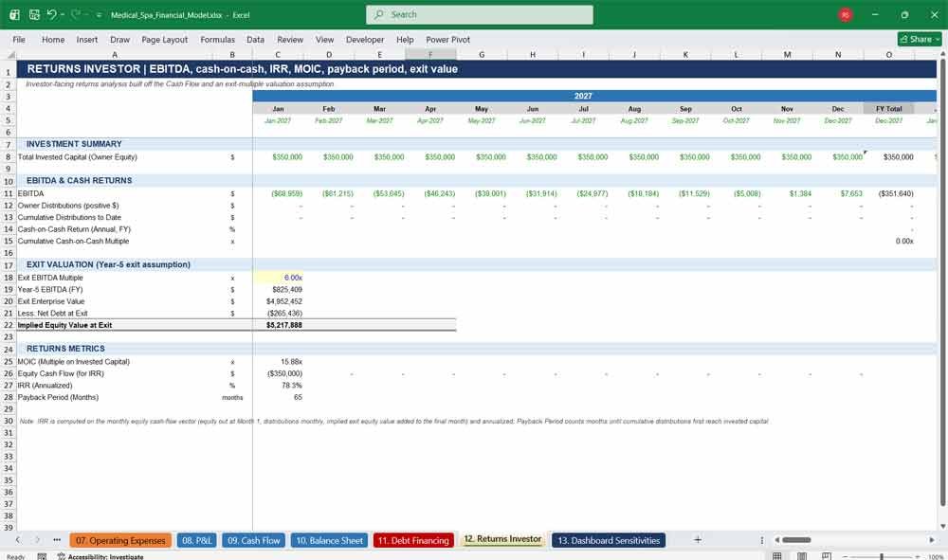
Task: Click the horizontal scrollbar thumb
Action: [x=797, y=540]
